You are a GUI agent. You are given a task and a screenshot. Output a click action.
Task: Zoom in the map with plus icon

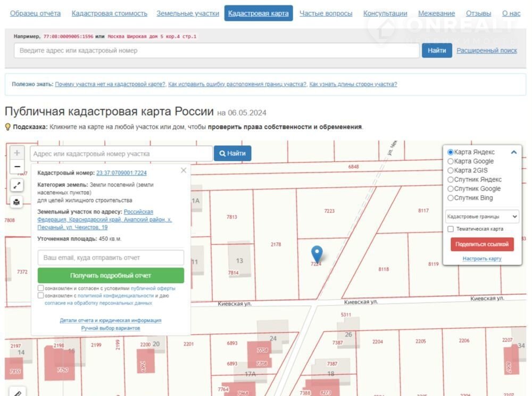click(17, 153)
